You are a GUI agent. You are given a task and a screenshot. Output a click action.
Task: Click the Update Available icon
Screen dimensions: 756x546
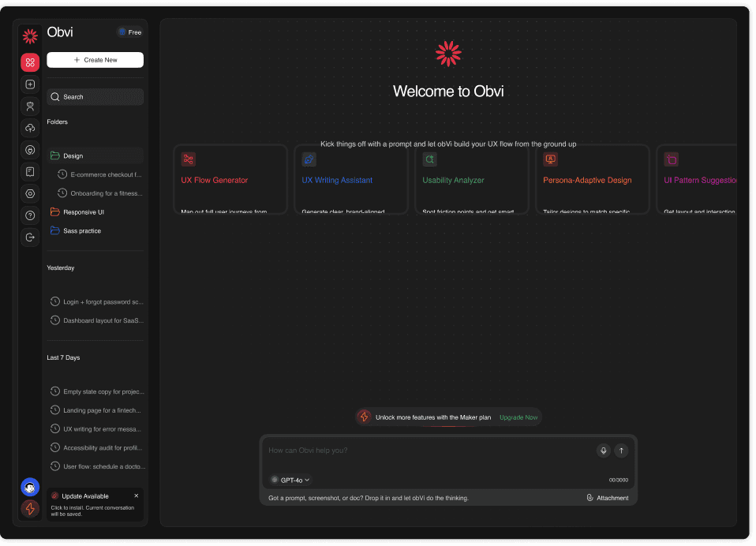tap(55, 496)
